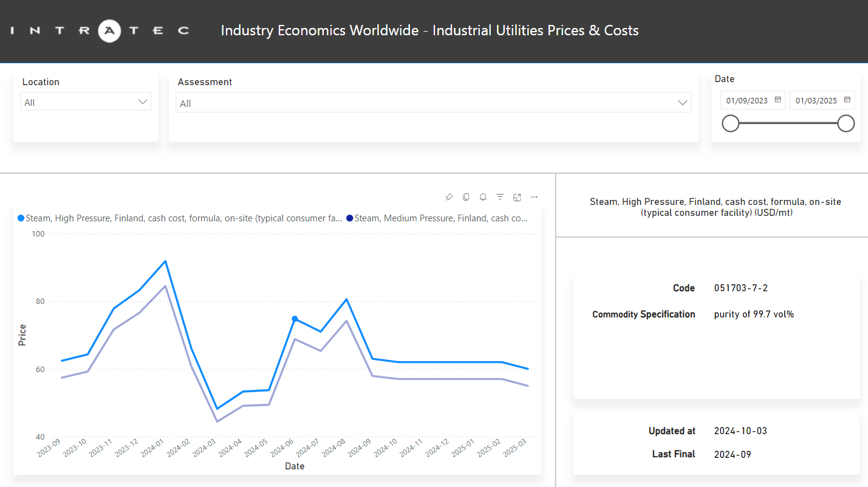Click the left date slider handle
This screenshot has height=487, width=868.
pos(730,123)
